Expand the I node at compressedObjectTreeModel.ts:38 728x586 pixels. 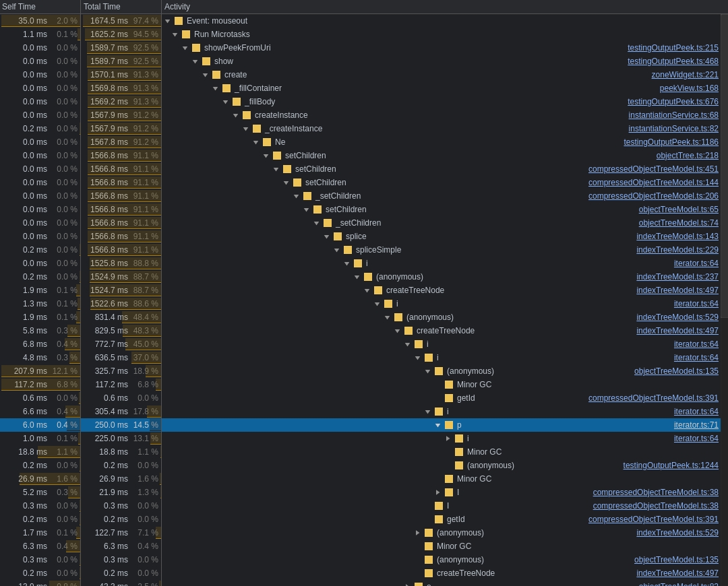pos(438,492)
